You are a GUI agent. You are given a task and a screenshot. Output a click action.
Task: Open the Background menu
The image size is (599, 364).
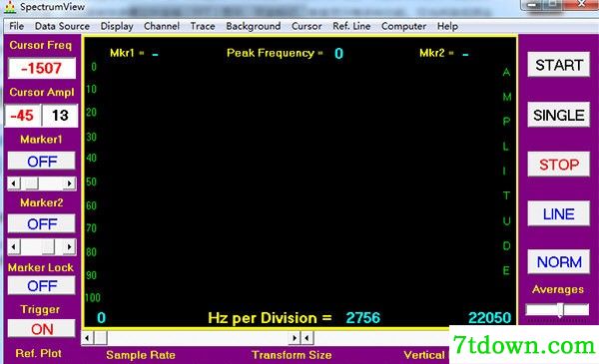254,26
